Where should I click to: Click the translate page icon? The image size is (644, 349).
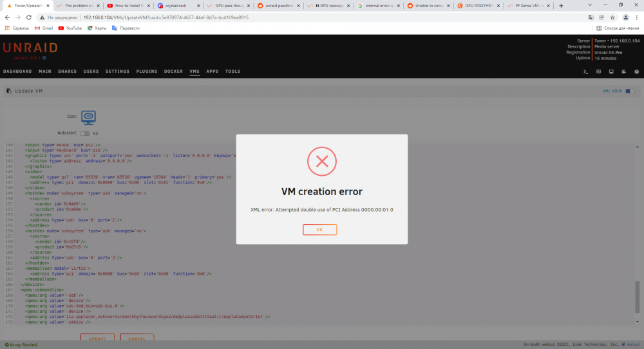pos(591,17)
